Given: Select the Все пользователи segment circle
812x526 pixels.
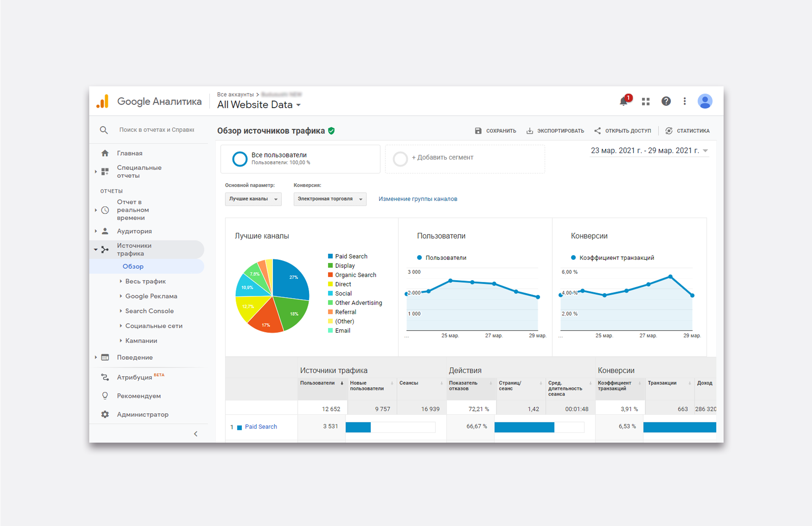Looking at the screenshot, I should 240,159.
